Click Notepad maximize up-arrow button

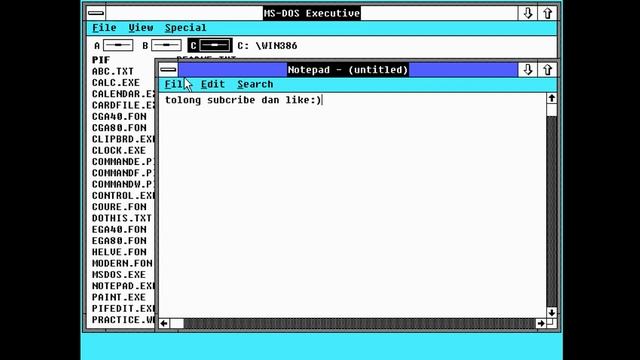click(x=547, y=70)
